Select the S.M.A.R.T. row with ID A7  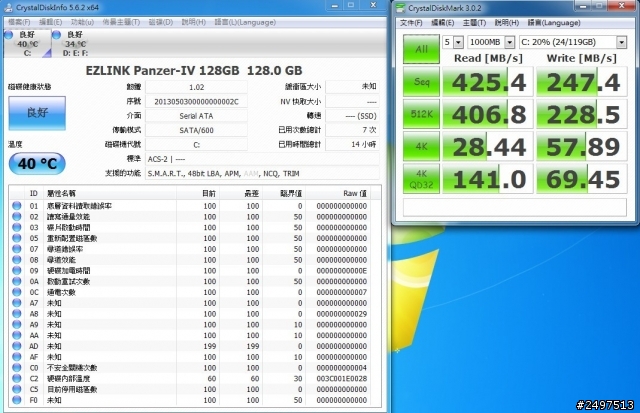coord(190,303)
